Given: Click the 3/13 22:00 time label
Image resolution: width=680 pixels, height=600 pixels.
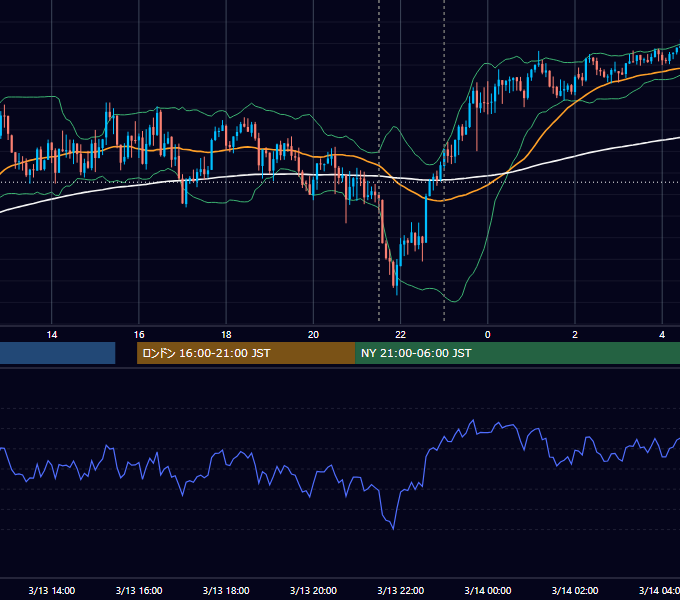Looking at the screenshot, I should tap(400, 590).
